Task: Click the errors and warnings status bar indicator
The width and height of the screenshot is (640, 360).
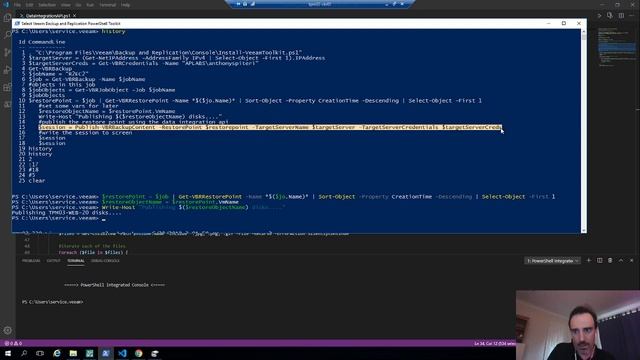Action: pos(13,343)
